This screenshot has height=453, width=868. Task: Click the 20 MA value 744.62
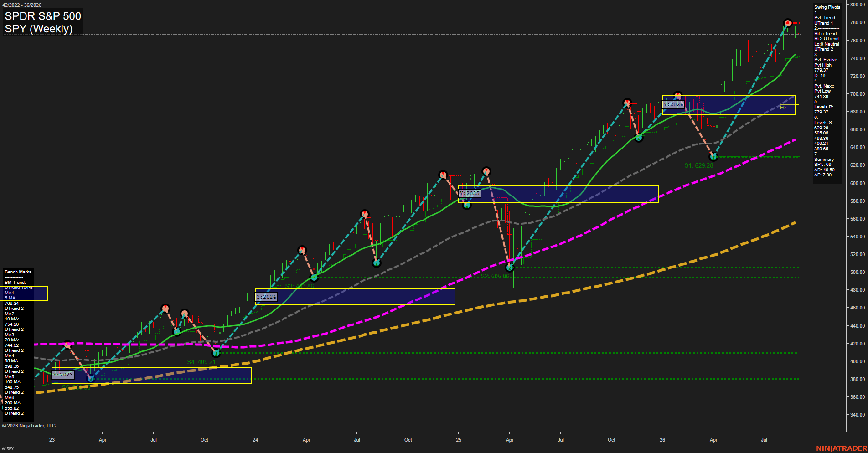(12, 345)
